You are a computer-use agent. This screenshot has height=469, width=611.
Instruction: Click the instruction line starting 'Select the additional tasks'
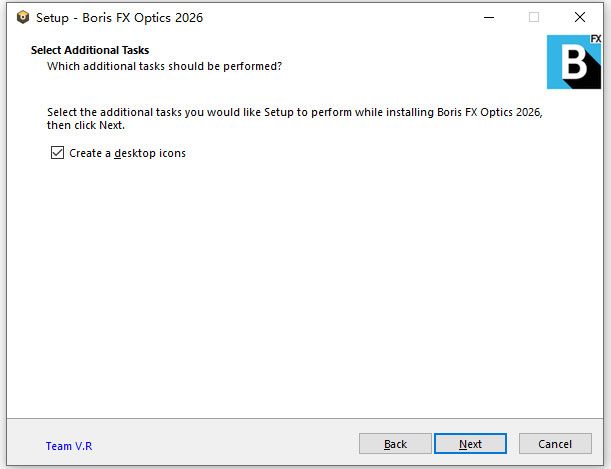(x=294, y=112)
